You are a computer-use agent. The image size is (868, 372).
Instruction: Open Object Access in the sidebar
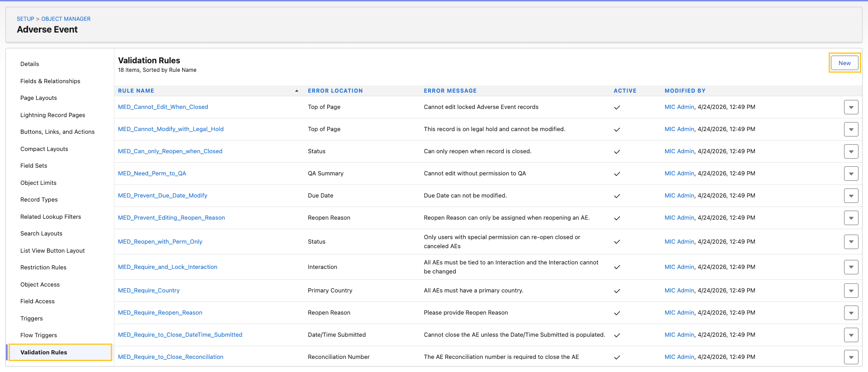(x=40, y=285)
